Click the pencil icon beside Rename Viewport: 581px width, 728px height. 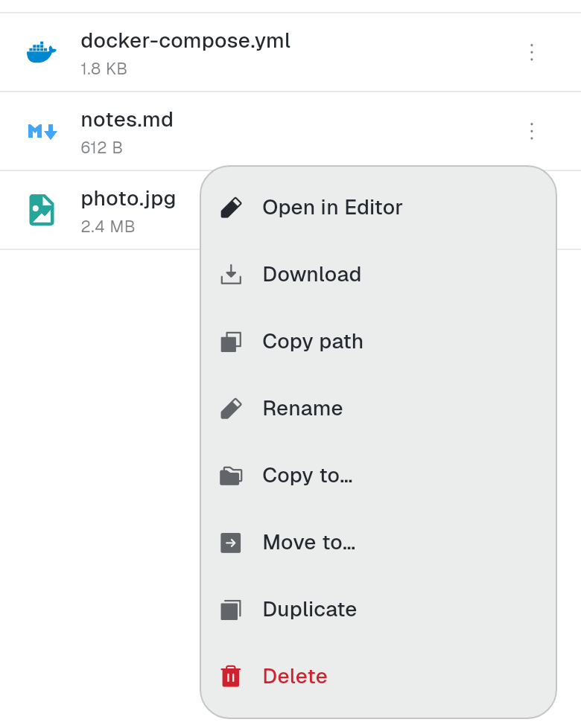pos(231,409)
